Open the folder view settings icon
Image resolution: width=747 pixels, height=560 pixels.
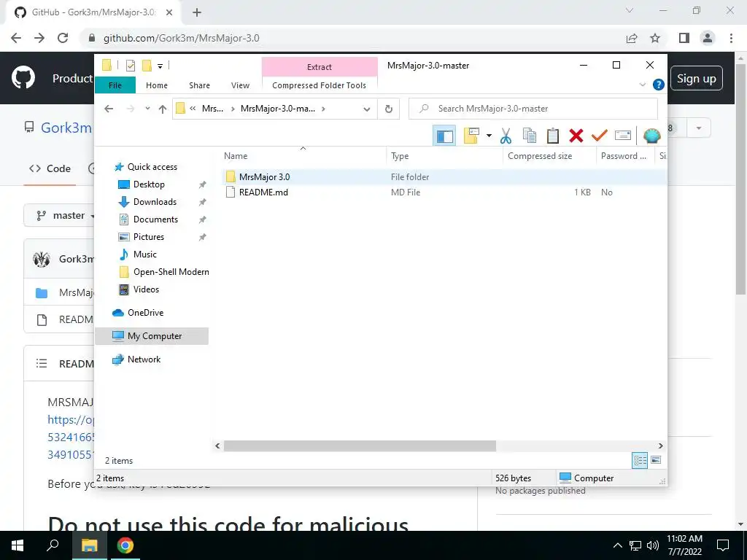[471, 136]
